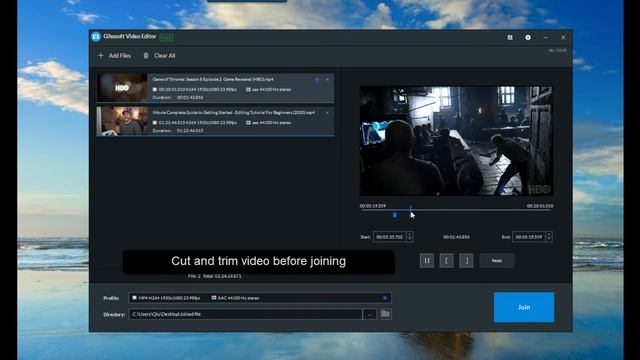
Task: Click the blue Join button
Action: (524, 307)
